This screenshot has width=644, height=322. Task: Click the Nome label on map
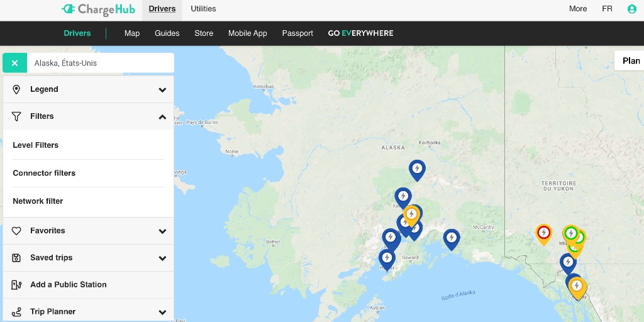(x=231, y=152)
